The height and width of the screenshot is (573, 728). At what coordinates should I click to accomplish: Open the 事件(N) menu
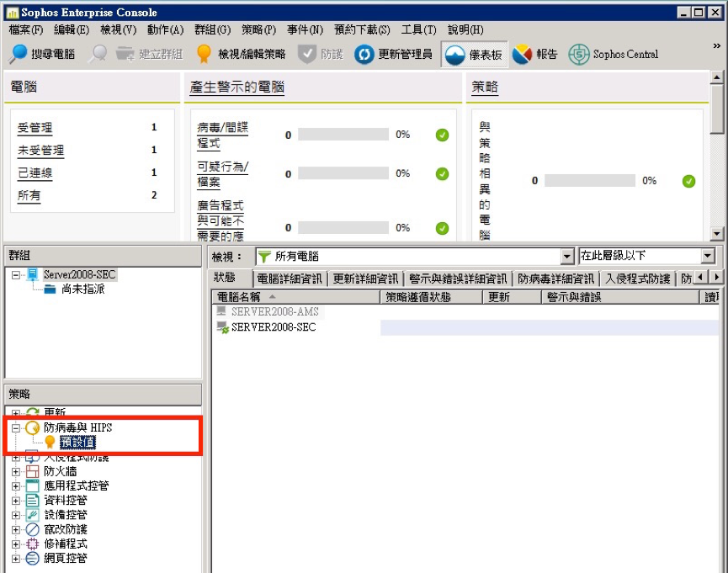pos(305,29)
